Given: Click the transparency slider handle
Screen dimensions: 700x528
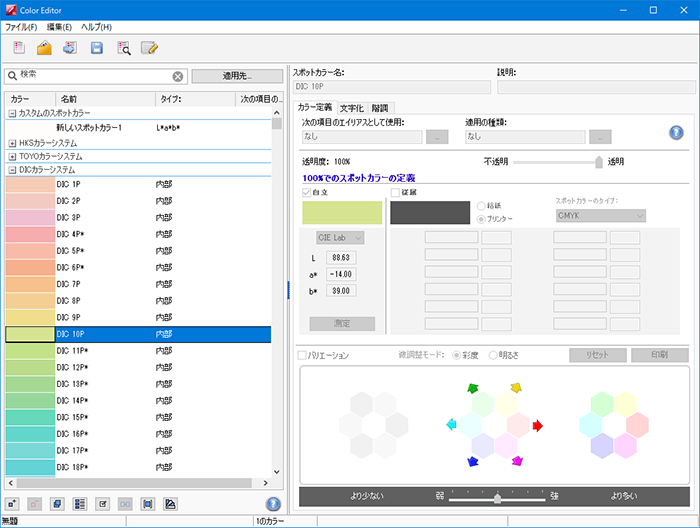Looking at the screenshot, I should 599,162.
